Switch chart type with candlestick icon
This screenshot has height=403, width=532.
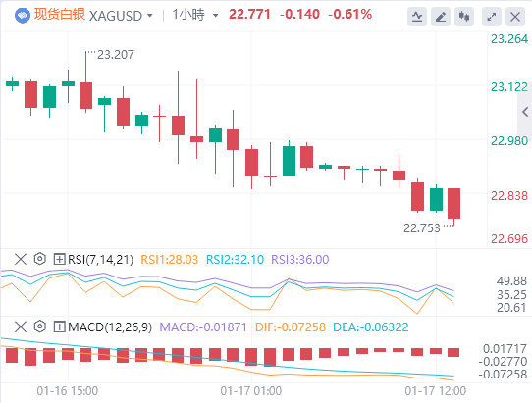(464, 17)
